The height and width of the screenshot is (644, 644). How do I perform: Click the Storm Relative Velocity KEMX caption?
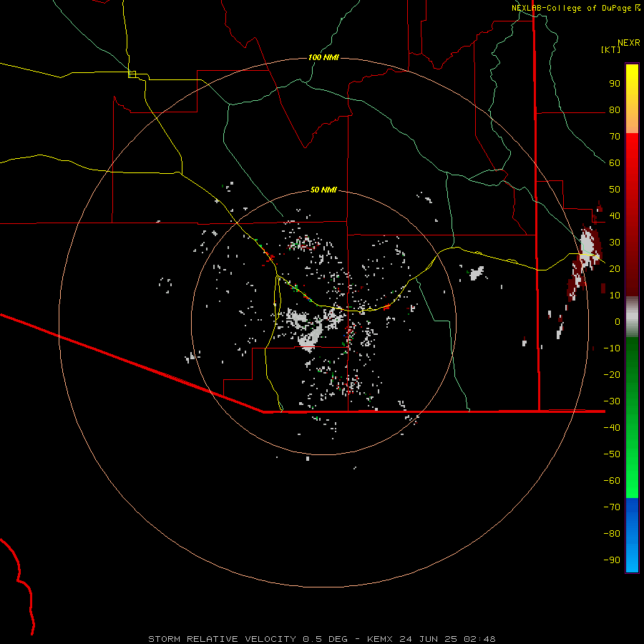tap(322, 639)
